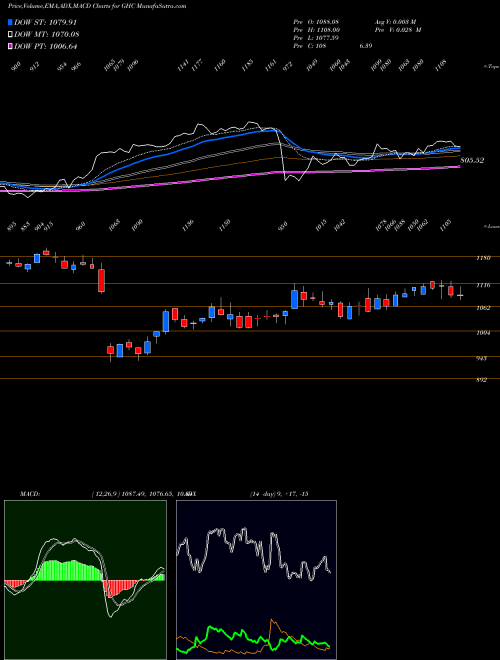Click the ADX (14 day) values text
The width and height of the screenshot is (500, 660).
tap(279, 493)
